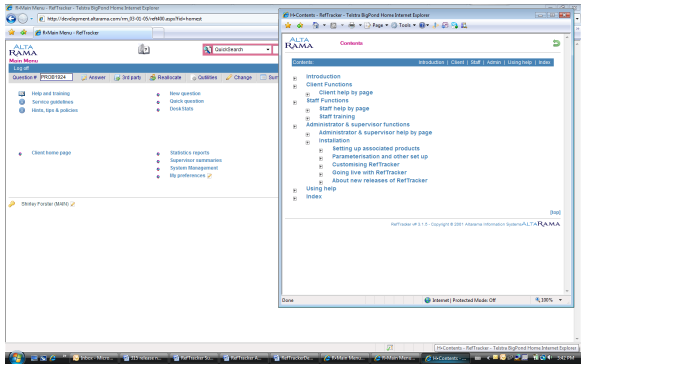Open the Quick question link
681x383 pixels.
click(x=187, y=101)
